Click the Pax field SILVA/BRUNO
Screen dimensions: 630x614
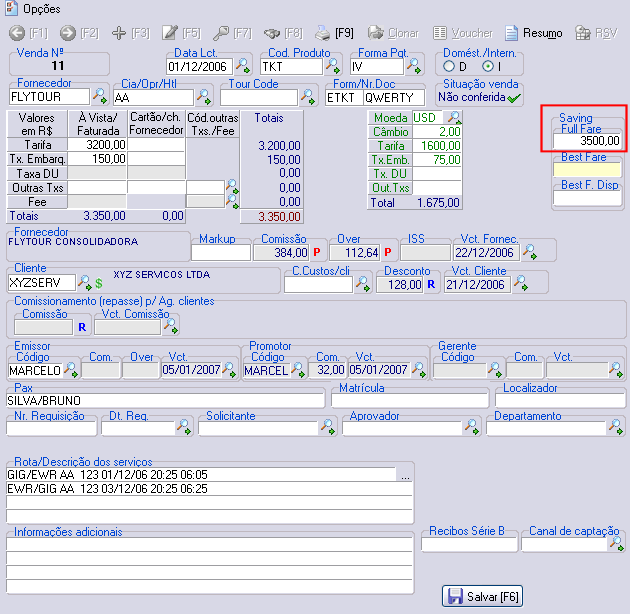(x=165, y=401)
